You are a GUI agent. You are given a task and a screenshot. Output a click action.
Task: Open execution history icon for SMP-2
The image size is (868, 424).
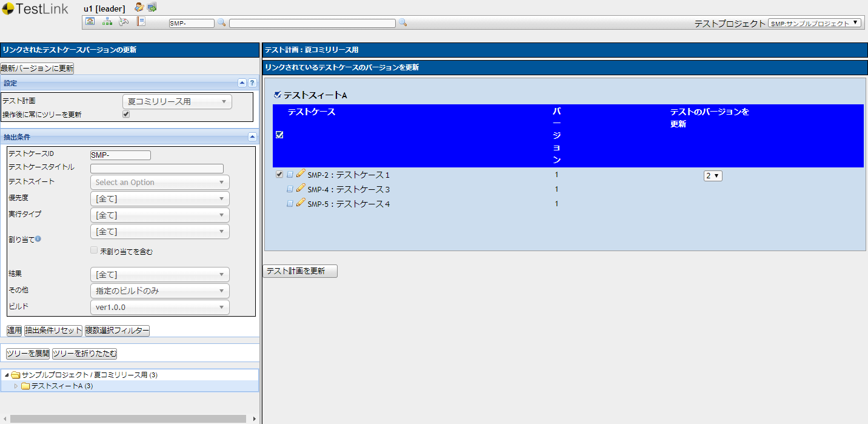coord(290,175)
